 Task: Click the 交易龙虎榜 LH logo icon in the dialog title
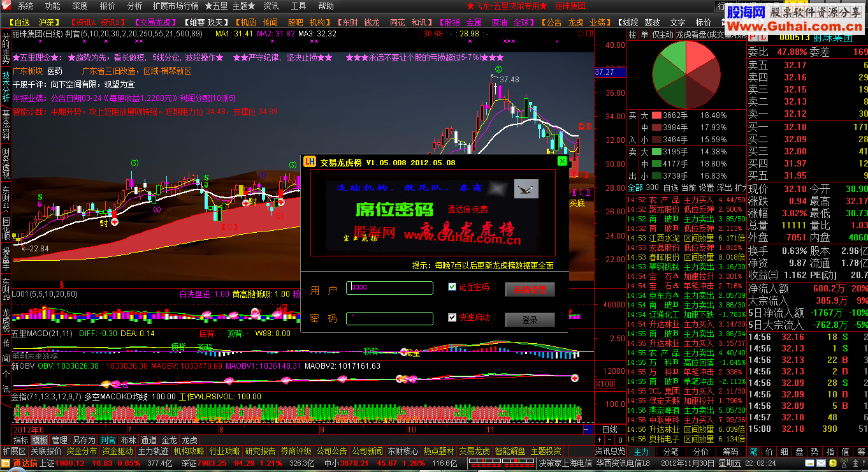pyautogui.click(x=309, y=162)
